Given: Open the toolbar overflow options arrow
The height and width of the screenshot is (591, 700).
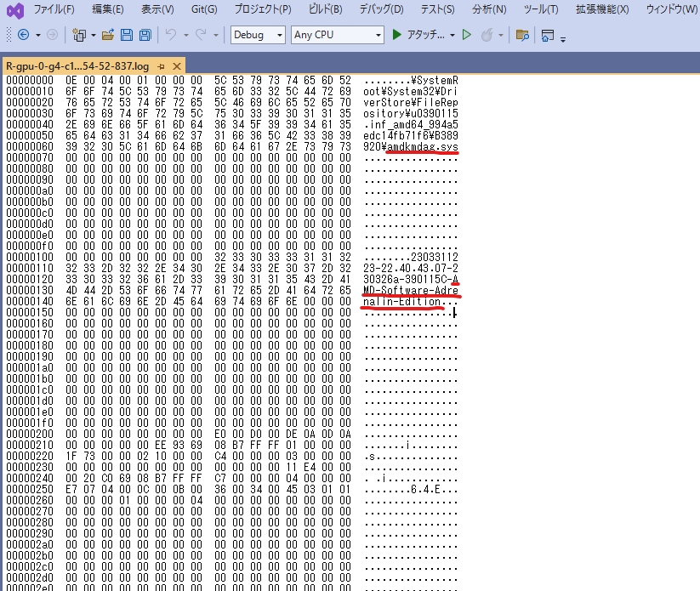Looking at the screenshot, I should pyautogui.click(x=563, y=39).
